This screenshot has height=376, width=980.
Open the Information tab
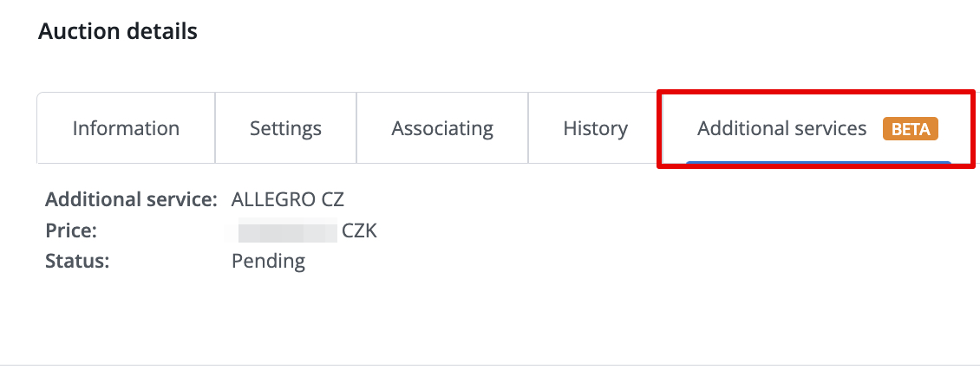point(126,129)
